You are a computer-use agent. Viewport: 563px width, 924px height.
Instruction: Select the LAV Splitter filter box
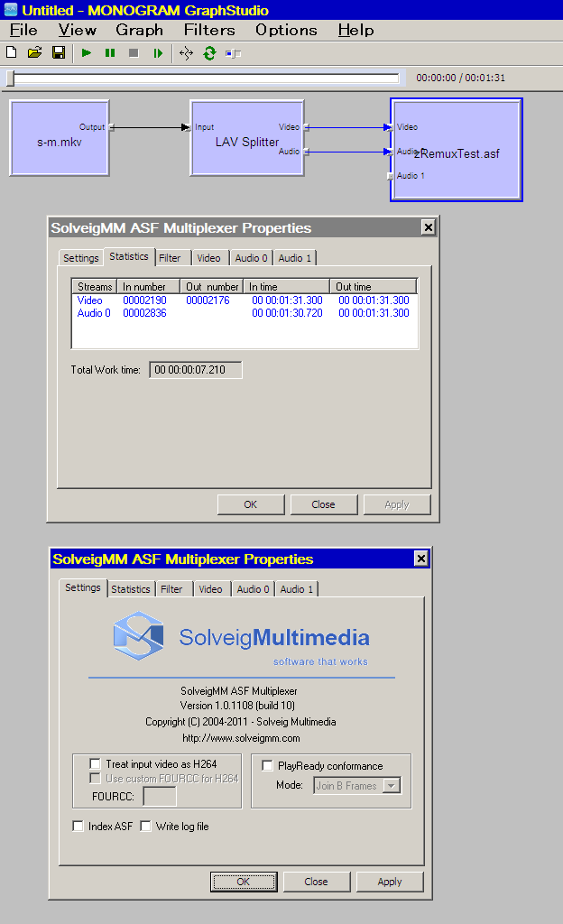(x=246, y=138)
